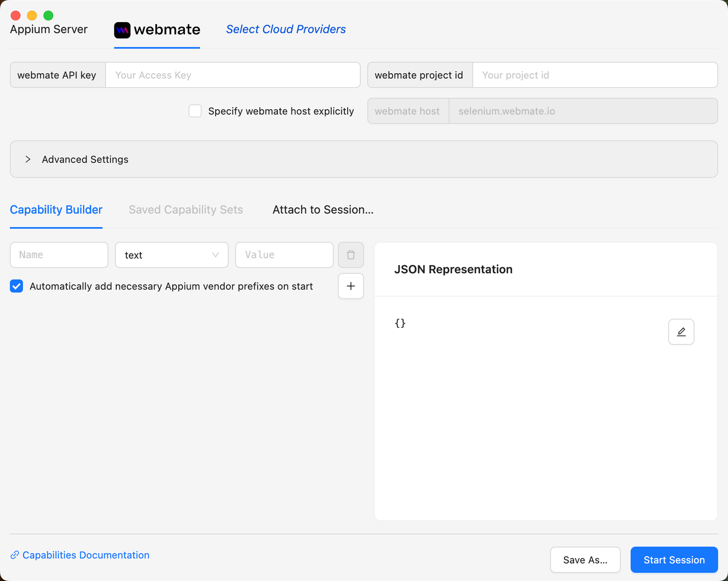Enable Specify webmate host explicitly checkbox
Screen dimensions: 728x581
195,111
